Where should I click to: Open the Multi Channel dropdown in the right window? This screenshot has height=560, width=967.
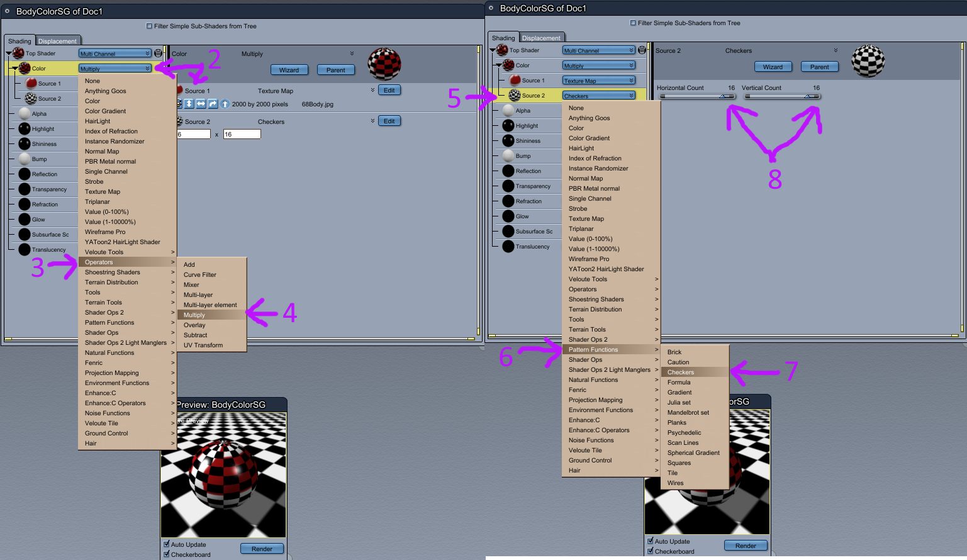[x=599, y=50]
